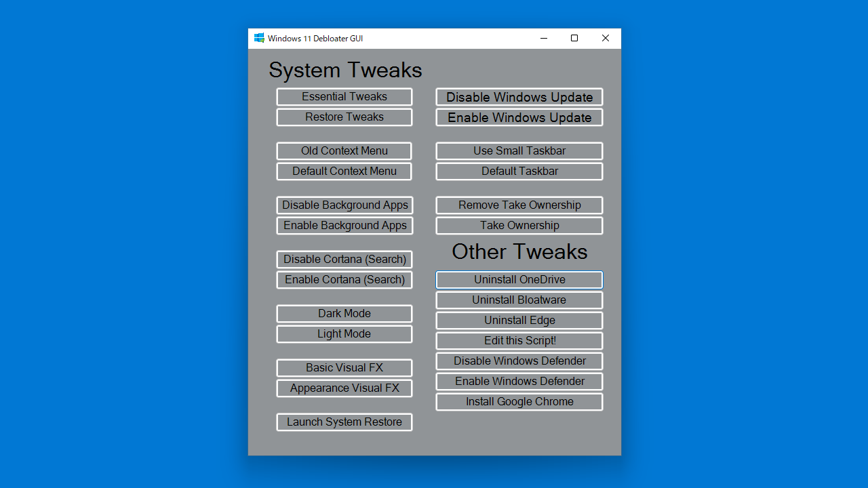This screenshot has height=488, width=868.
Task: Disable Windows Defender
Action: tap(519, 361)
